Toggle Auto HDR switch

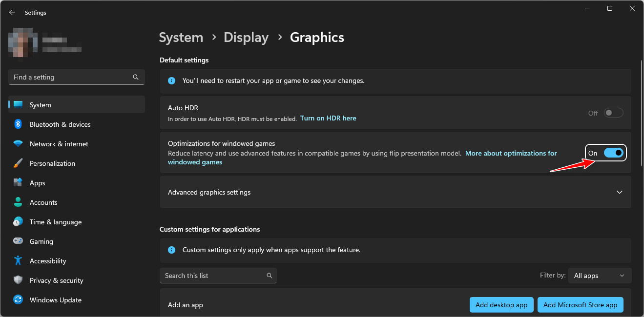pyautogui.click(x=613, y=113)
